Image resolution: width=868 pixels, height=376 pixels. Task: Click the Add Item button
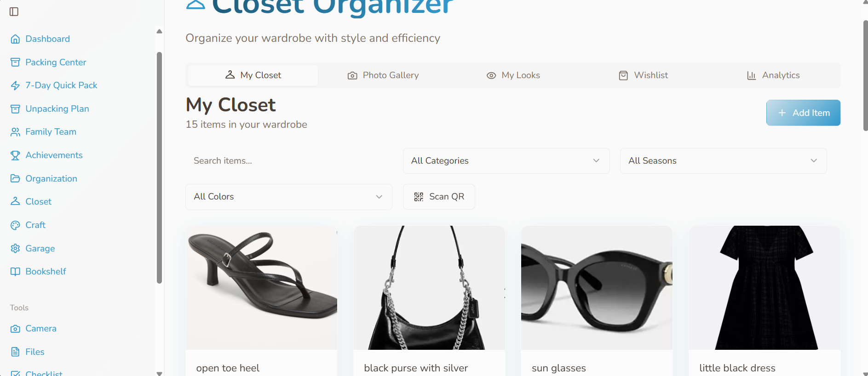tap(803, 113)
